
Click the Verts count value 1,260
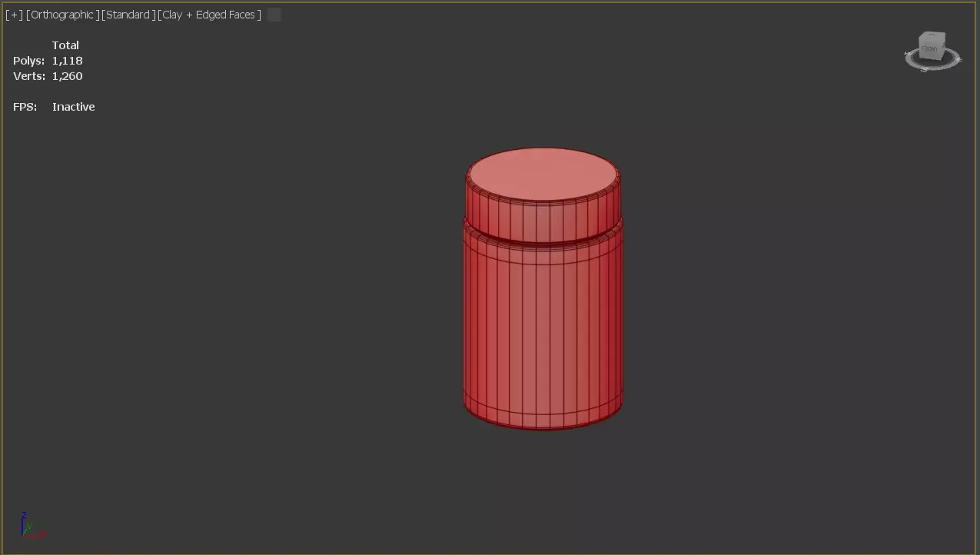(x=68, y=76)
